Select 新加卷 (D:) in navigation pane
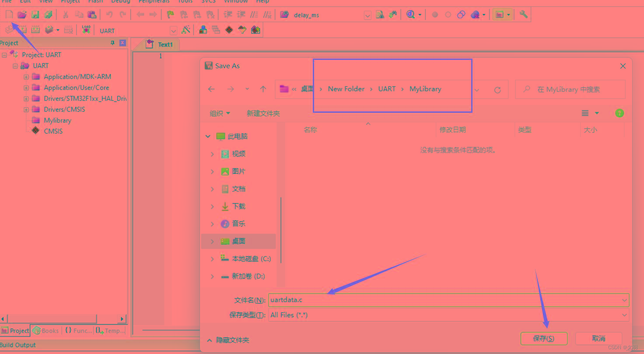The height and width of the screenshot is (354, 644). [248, 276]
